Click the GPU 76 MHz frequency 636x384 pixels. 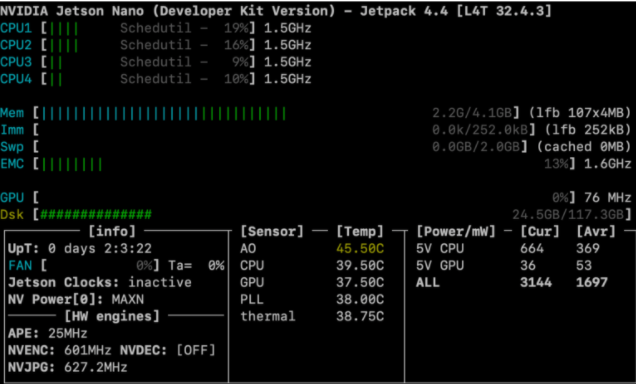pyautogui.click(x=607, y=197)
